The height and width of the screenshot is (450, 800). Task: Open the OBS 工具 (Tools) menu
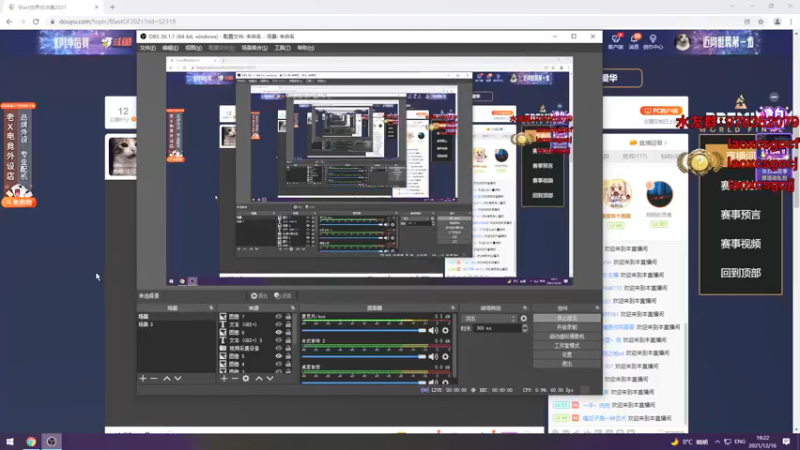coord(282,48)
